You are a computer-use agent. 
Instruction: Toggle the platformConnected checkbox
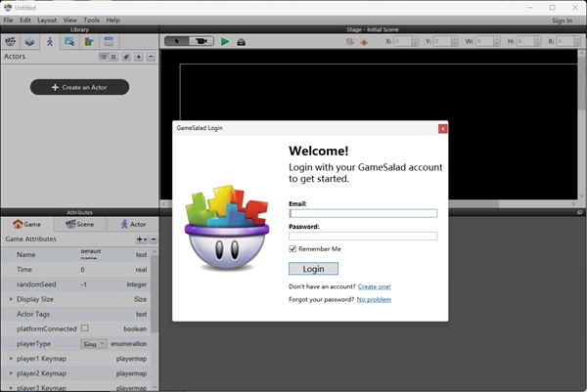84,328
